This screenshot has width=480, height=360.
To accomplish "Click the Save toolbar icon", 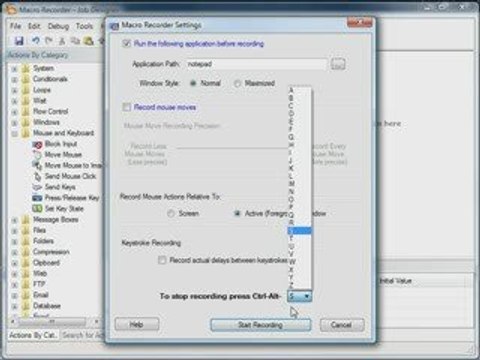I will 19,41.
